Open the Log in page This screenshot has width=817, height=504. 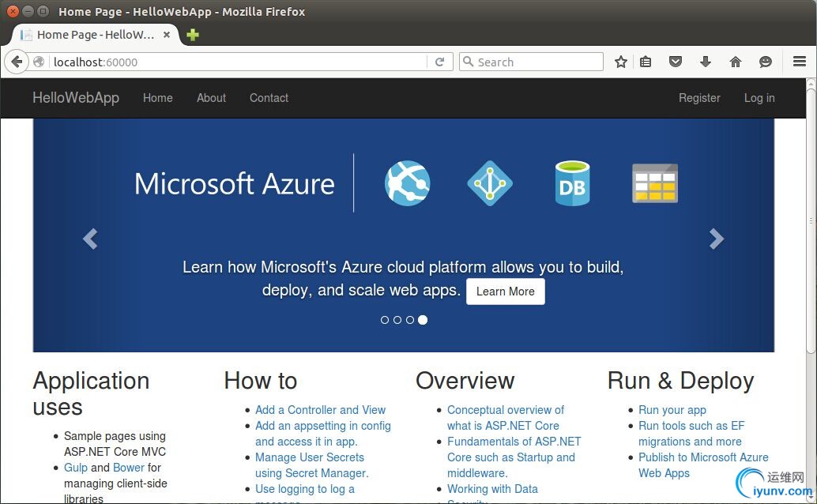[x=759, y=98]
